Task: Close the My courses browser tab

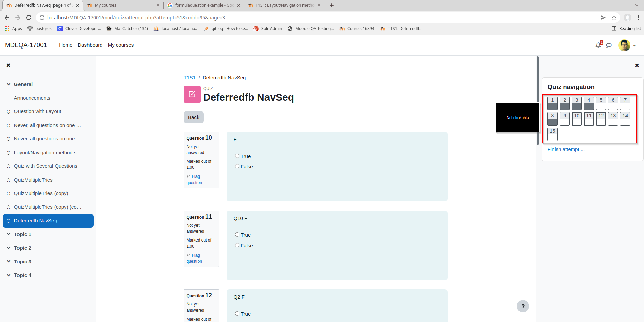Action: click(x=158, y=5)
